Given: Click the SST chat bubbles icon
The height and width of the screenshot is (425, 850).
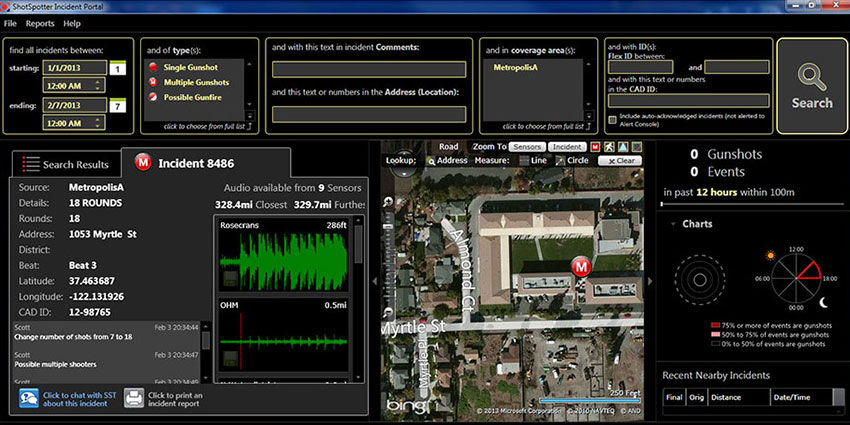Looking at the screenshot, I should click(29, 398).
